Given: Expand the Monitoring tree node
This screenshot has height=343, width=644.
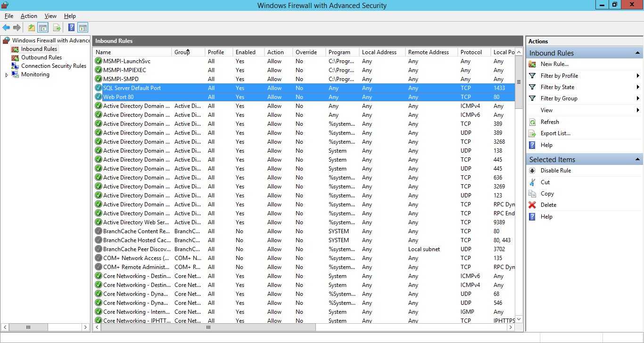Looking at the screenshot, I should tap(7, 75).
